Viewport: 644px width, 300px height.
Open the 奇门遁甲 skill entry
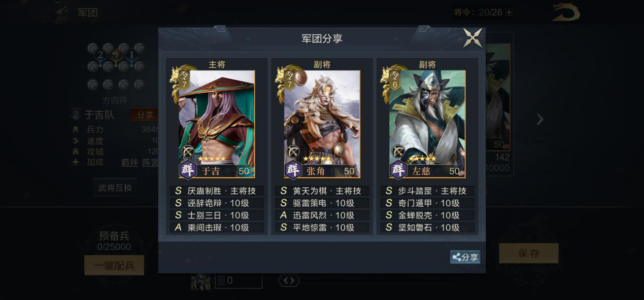427,203
